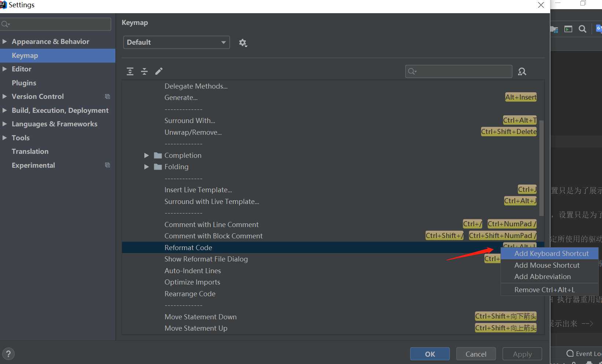Expand Appearance & Behavior section
602x364 pixels.
[x=4, y=42]
